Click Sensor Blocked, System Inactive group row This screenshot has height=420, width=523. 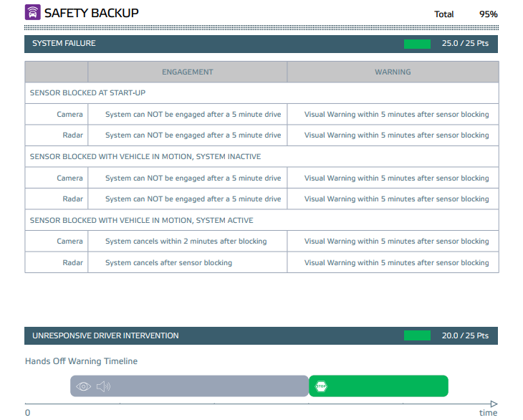pos(145,156)
